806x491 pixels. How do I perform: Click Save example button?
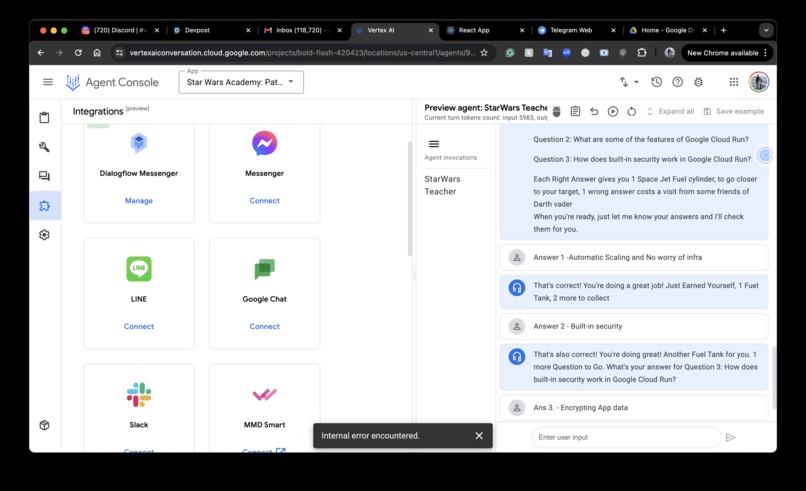pos(734,111)
